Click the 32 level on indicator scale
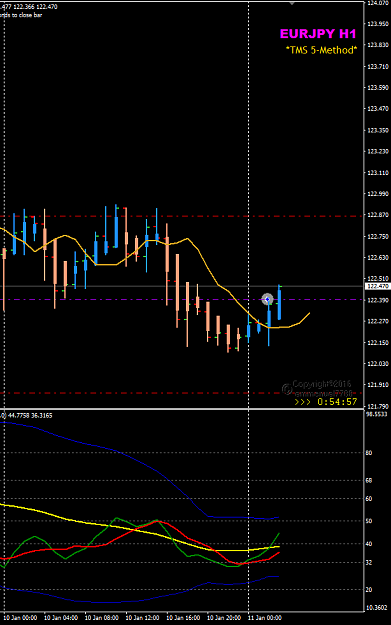This screenshot has width=391, height=625. pyautogui.click(x=369, y=562)
